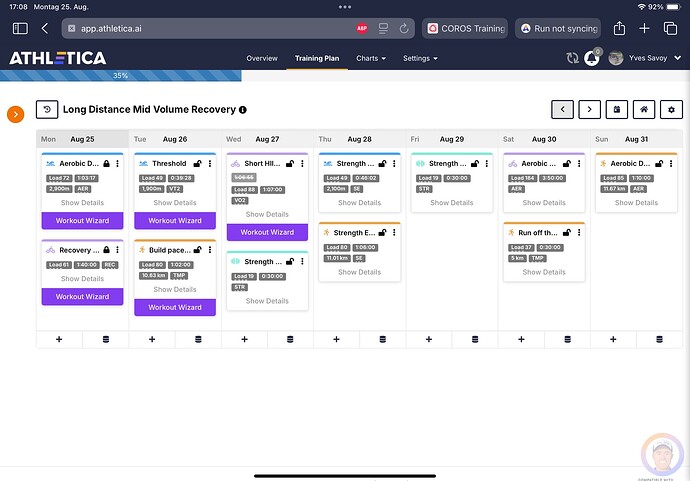Screen dimensions: 690x481
Task: Expand the Settings dropdown menu
Action: pyautogui.click(x=420, y=58)
